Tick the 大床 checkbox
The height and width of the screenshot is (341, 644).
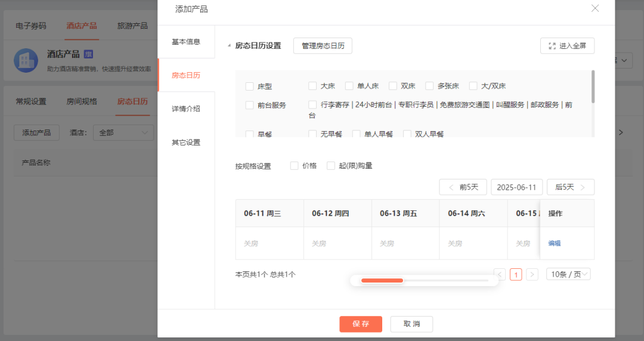click(x=312, y=86)
